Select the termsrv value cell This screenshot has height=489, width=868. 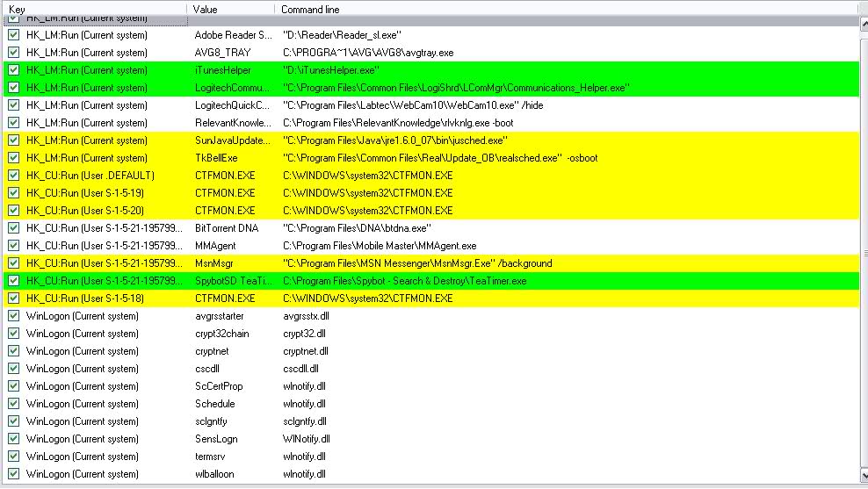pyautogui.click(x=210, y=457)
